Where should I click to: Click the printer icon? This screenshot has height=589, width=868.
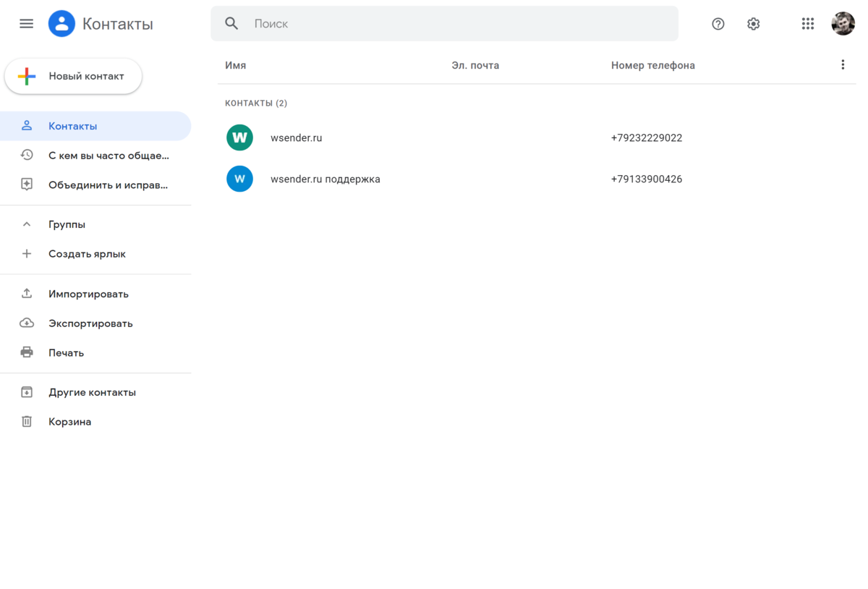[x=27, y=352]
